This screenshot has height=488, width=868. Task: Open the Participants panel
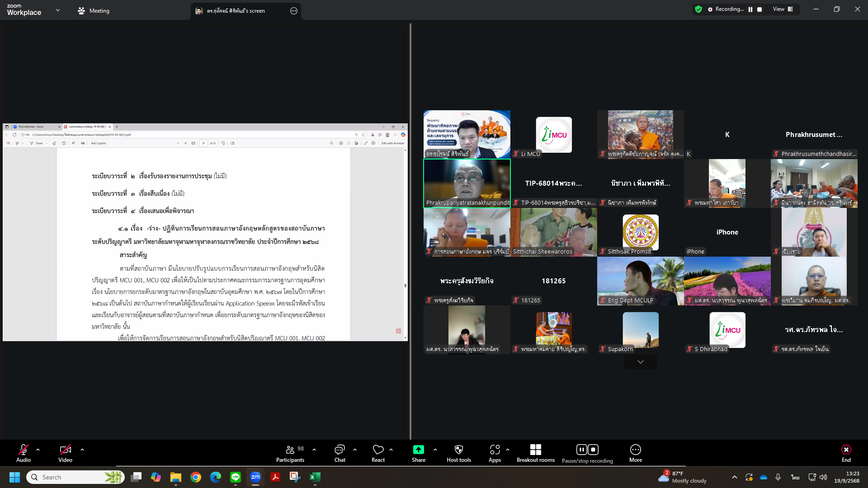click(290, 453)
